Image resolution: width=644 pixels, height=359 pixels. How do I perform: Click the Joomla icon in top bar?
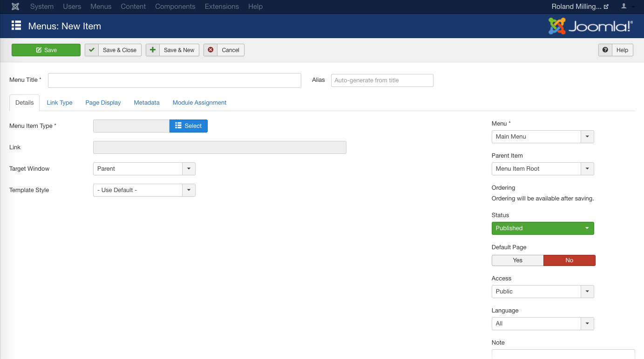pyautogui.click(x=15, y=7)
